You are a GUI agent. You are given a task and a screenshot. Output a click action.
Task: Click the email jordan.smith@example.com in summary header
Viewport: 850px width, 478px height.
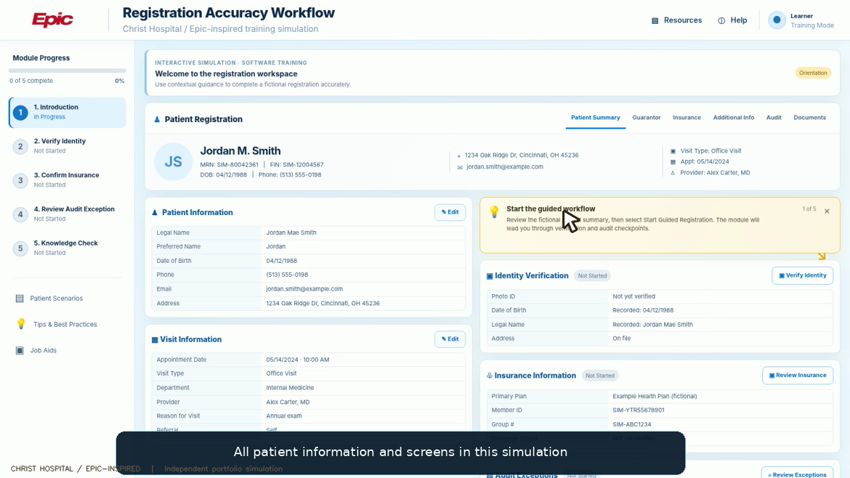pos(505,167)
